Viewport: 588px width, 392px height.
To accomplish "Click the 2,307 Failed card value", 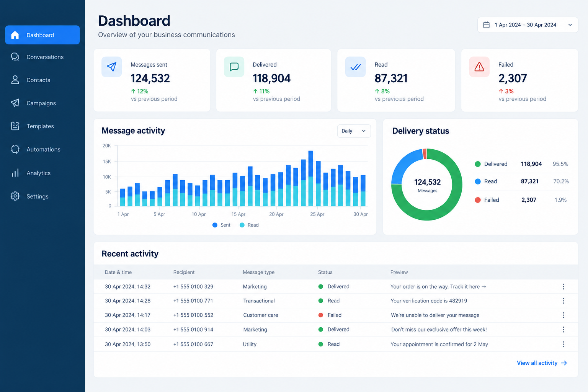I will (x=513, y=78).
